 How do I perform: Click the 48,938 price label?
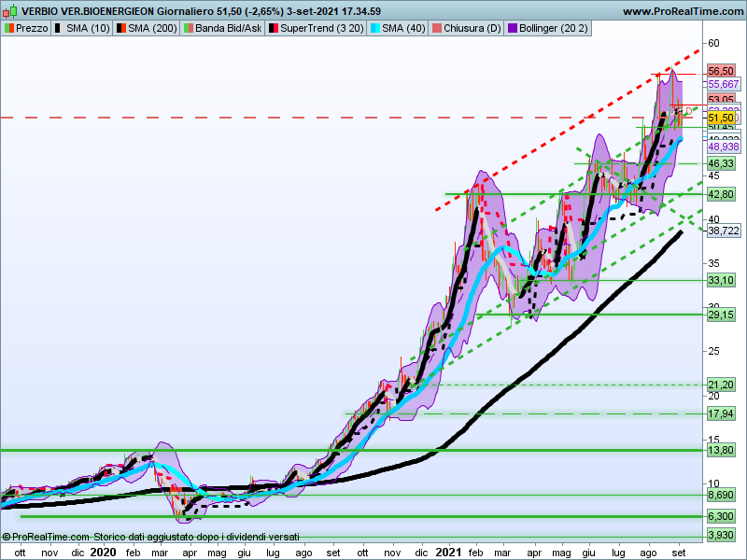[x=723, y=147]
